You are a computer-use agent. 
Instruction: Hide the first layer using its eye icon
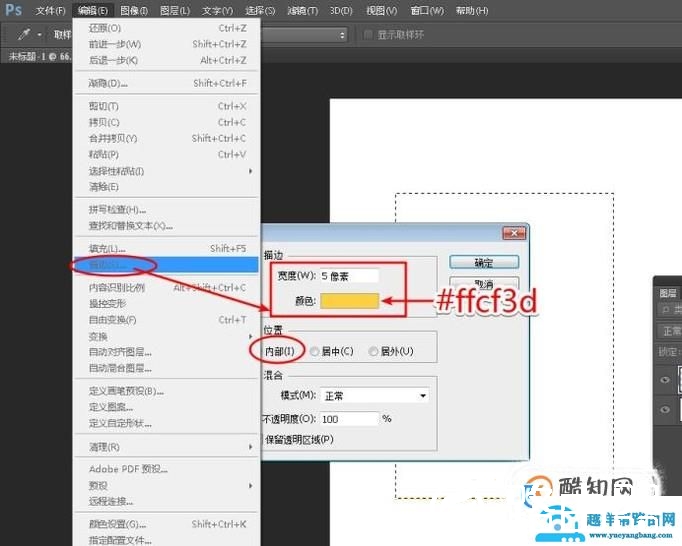click(665, 380)
